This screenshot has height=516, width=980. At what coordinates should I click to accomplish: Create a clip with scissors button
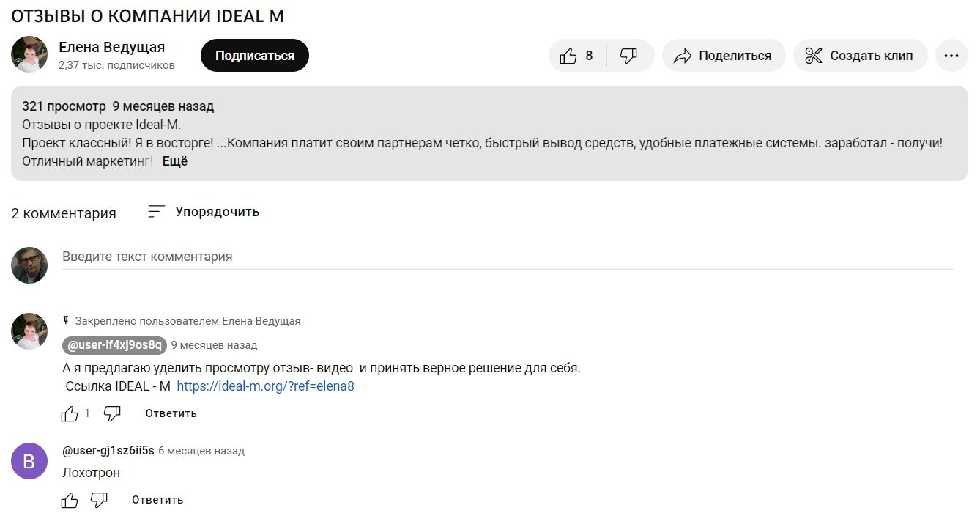pyautogui.click(x=859, y=56)
